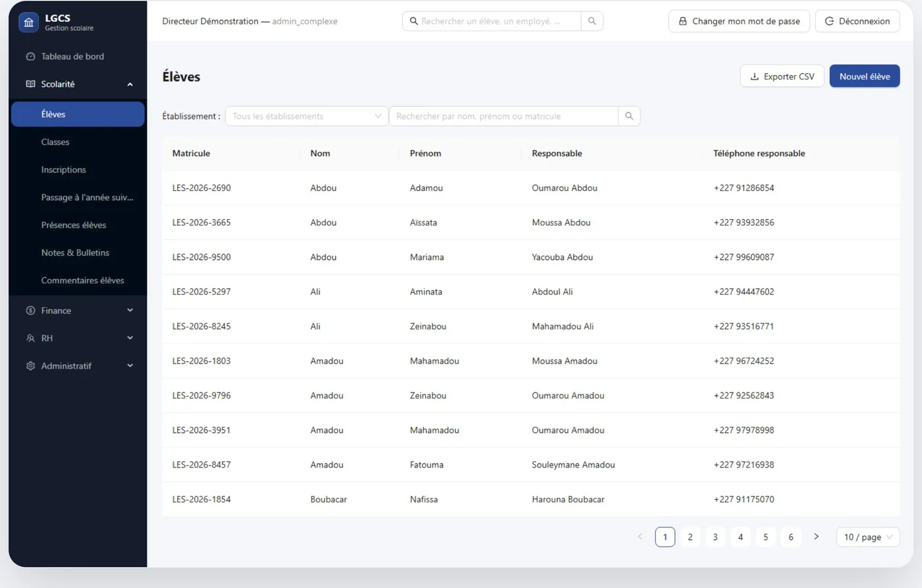The width and height of the screenshot is (922, 588).
Task: Click the RH people icon
Action: pos(30,338)
